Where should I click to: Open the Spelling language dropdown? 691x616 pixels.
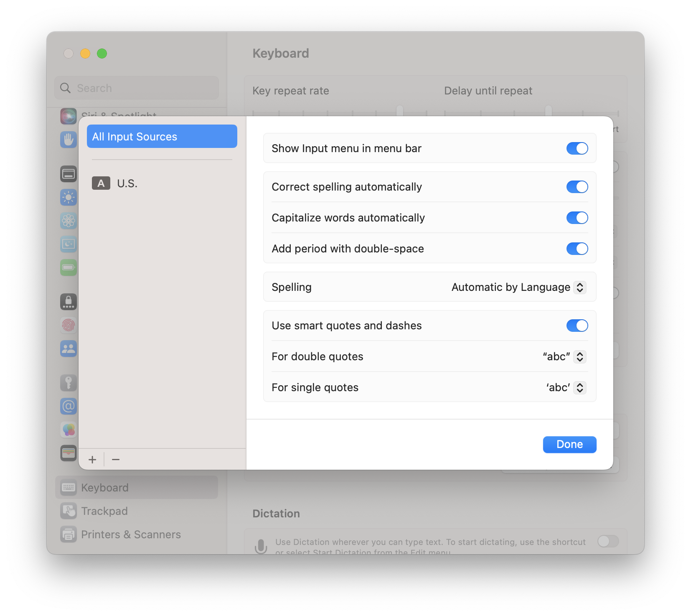pos(518,288)
